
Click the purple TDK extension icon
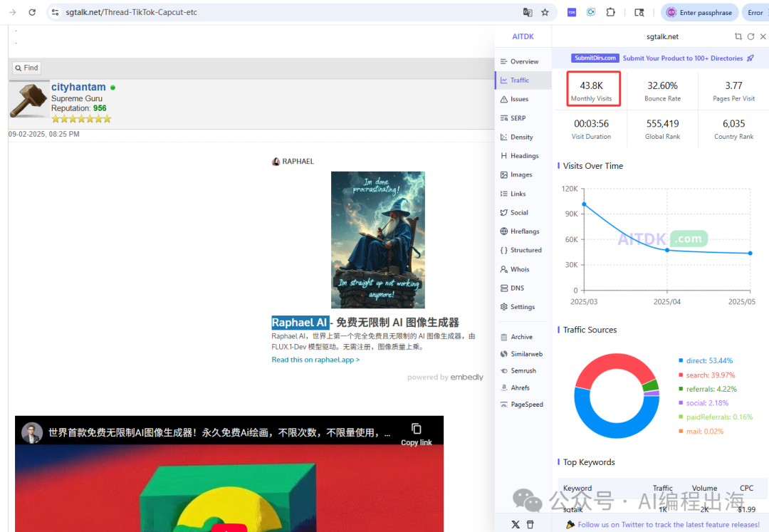[x=572, y=12]
